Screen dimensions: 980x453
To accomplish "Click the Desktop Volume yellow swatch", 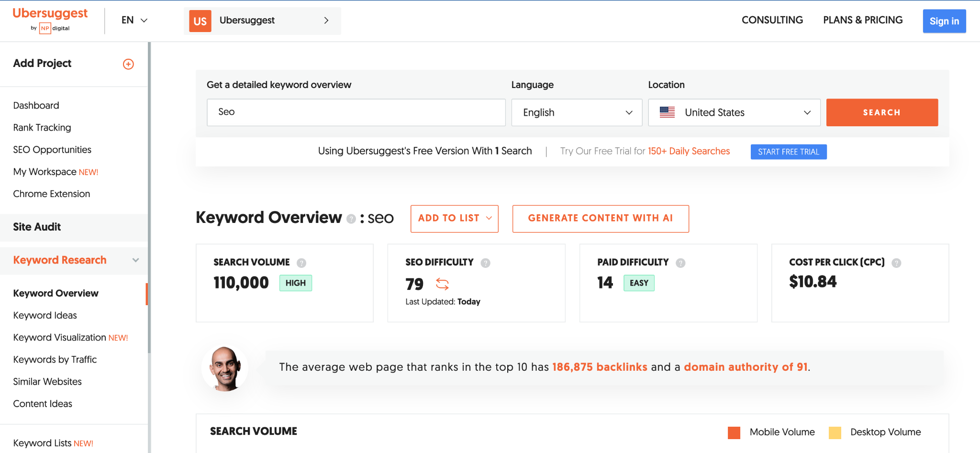I will pyautogui.click(x=835, y=432).
